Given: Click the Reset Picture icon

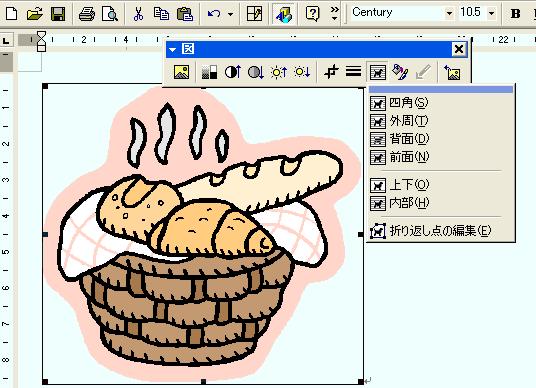Looking at the screenshot, I should point(453,72).
